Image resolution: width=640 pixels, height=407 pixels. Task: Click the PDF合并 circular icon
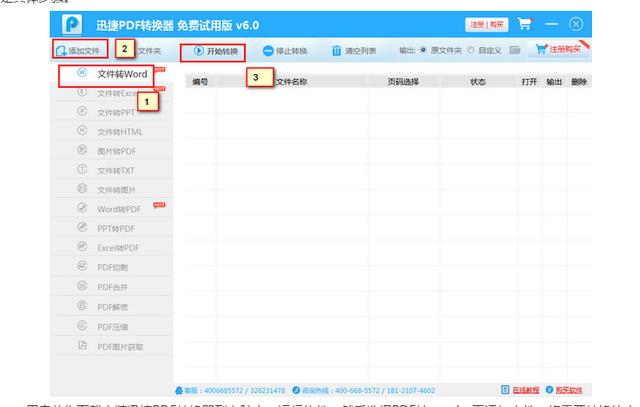(82, 286)
